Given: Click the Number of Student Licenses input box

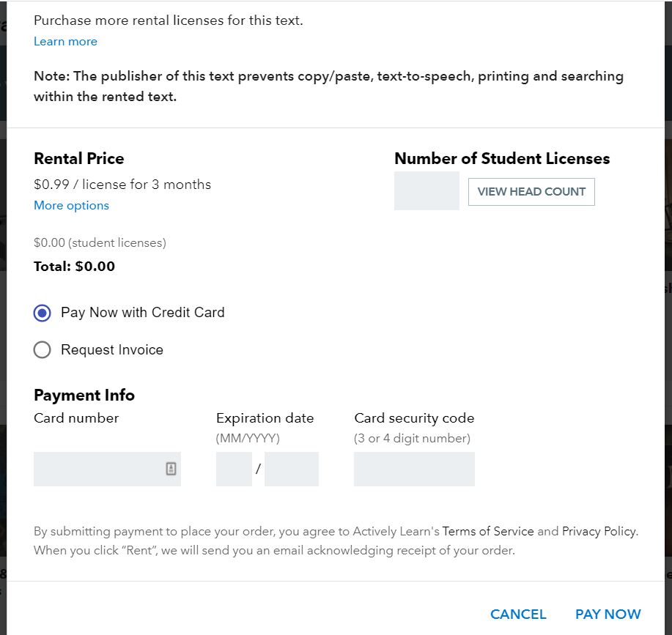Looking at the screenshot, I should coord(427,190).
